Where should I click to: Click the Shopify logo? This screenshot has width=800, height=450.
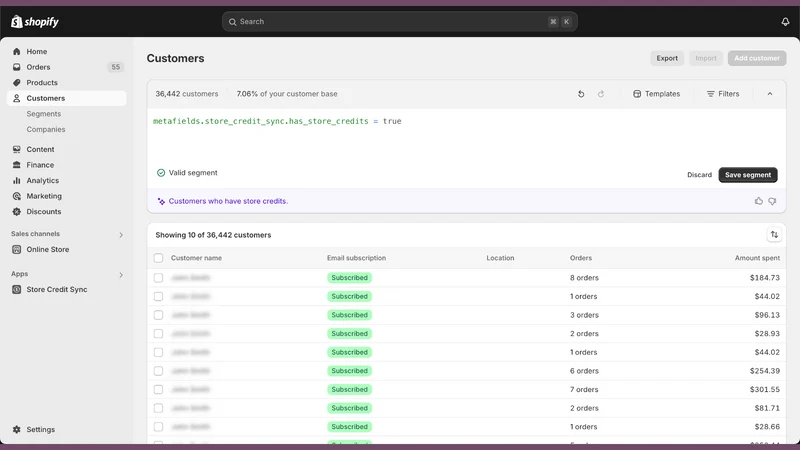click(x=35, y=21)
